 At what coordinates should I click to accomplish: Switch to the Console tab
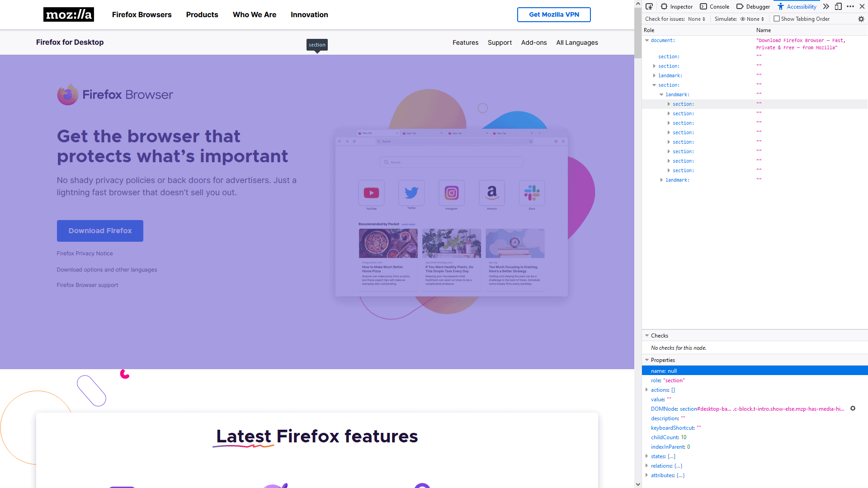pos(718,6)
